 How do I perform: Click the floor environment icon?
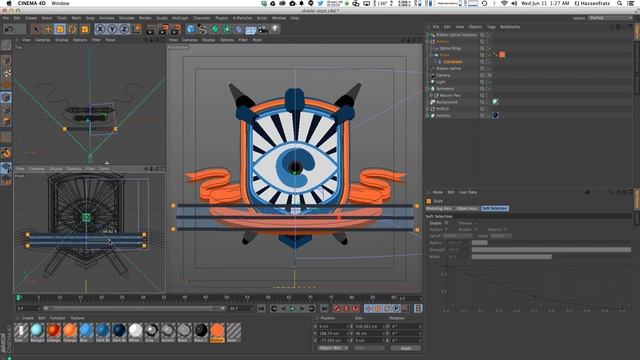click(251, 29)
